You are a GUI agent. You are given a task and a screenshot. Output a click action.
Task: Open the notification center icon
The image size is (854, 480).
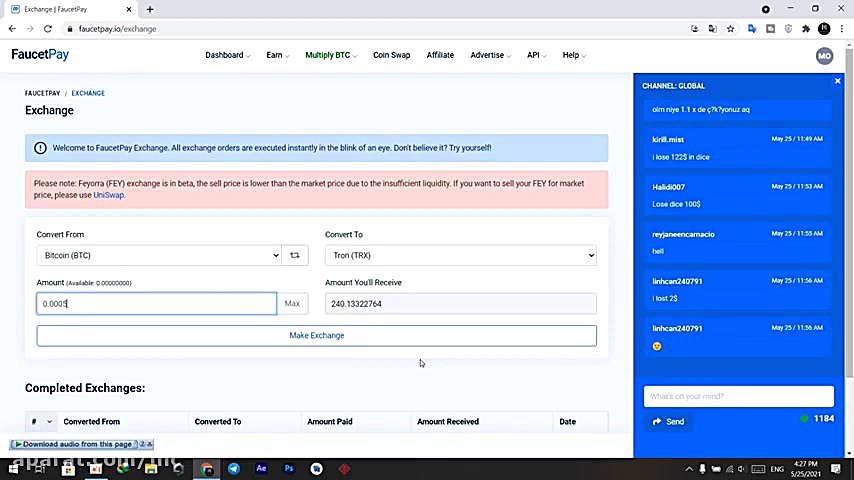click(836, 469)
